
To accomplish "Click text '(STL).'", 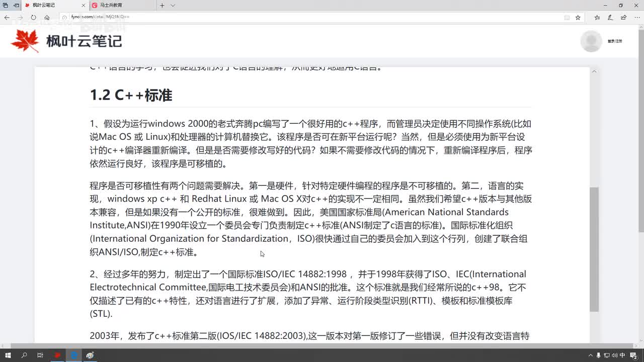I will coord(101,314).
